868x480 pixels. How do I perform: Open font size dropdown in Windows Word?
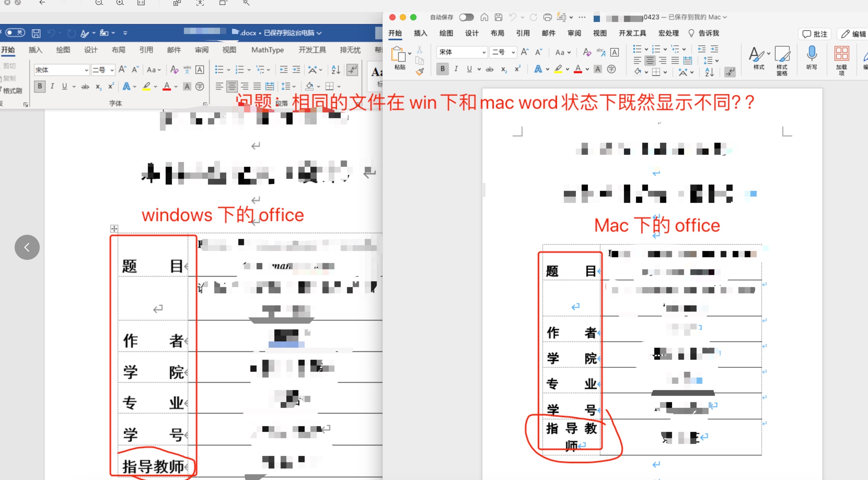pyautogui.click(x=112, y=70)
